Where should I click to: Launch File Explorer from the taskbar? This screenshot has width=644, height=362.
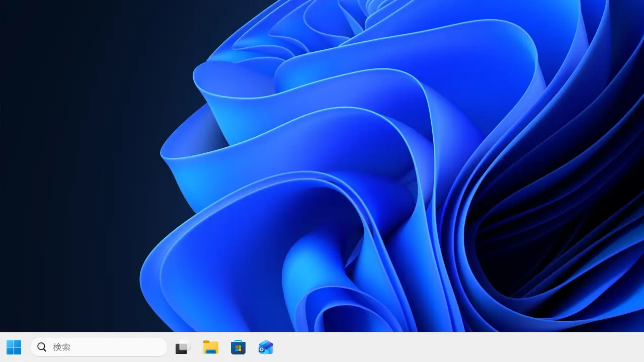(x=211, y=347)
